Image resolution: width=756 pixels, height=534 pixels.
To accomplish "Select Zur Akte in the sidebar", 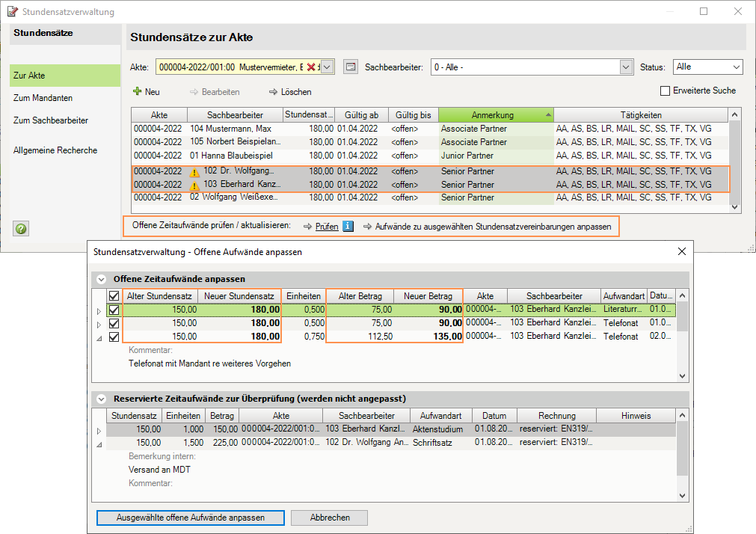I will point(65,76).
